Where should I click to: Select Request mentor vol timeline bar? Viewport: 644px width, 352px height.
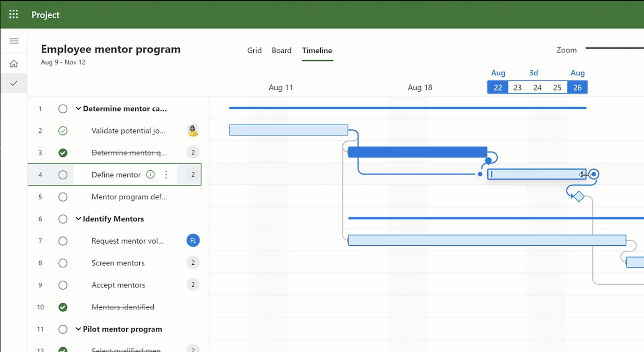(x=487, y=240)
